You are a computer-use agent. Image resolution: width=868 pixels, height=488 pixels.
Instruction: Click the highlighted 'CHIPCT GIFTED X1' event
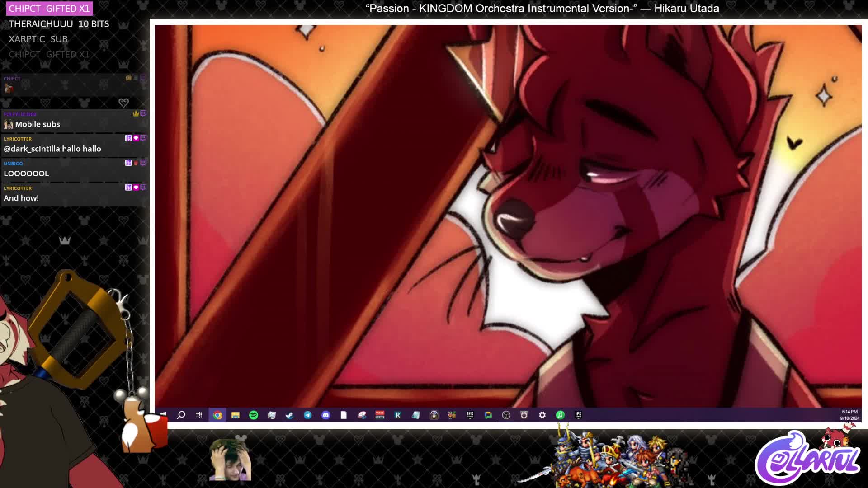pos(49,9)
